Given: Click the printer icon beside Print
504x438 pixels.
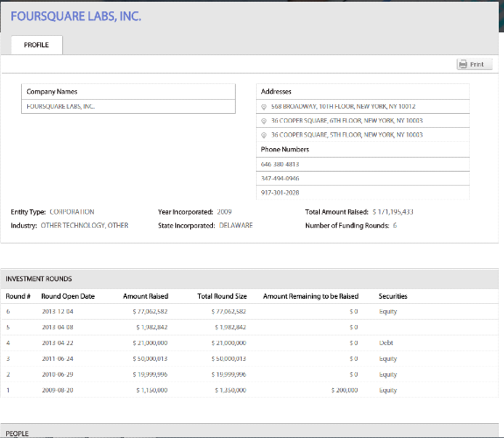Looking at the screenshot, I should click(463, 64).
